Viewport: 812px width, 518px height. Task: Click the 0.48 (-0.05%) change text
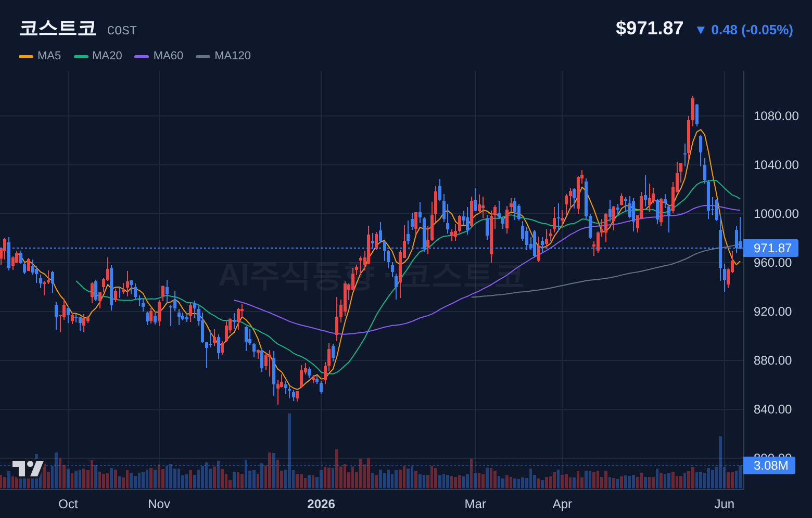pos(752,30)
